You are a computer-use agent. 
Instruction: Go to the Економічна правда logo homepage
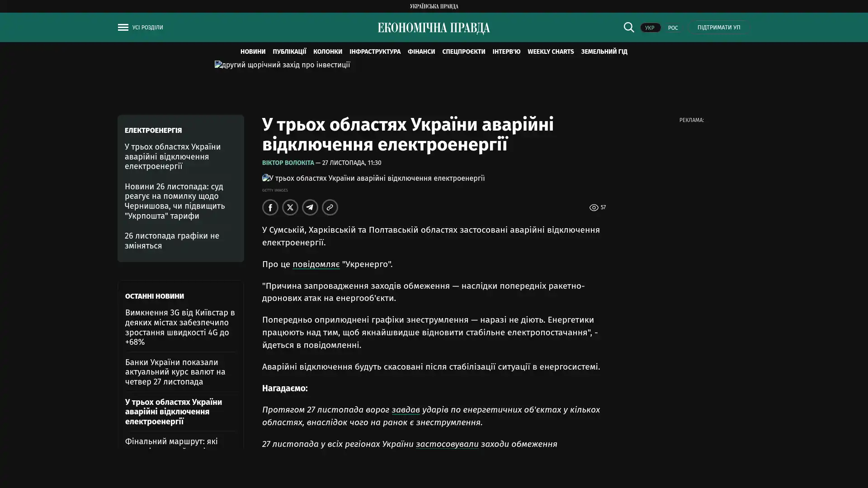click(x=434, y=28)
